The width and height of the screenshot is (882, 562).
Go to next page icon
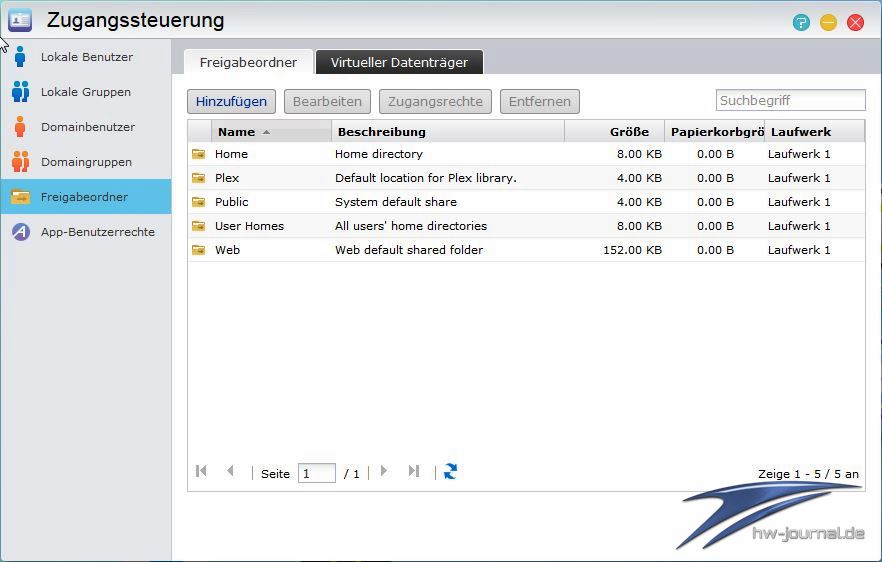(x=384, y=471)
